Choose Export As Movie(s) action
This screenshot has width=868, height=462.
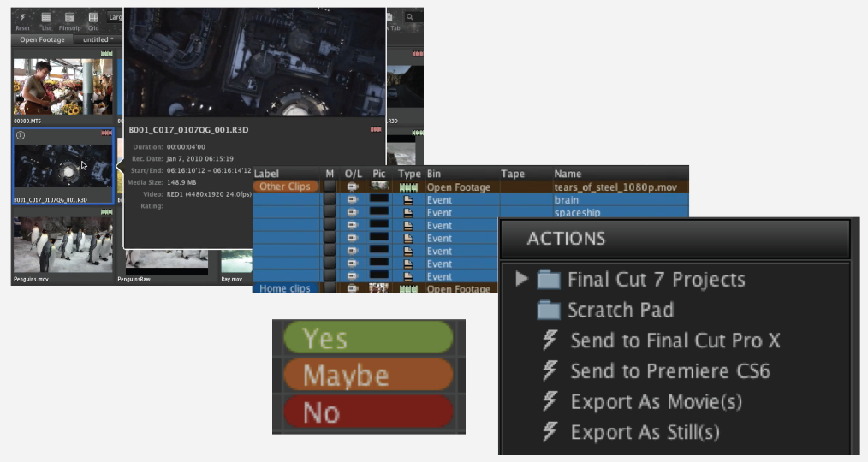[656, 402]
